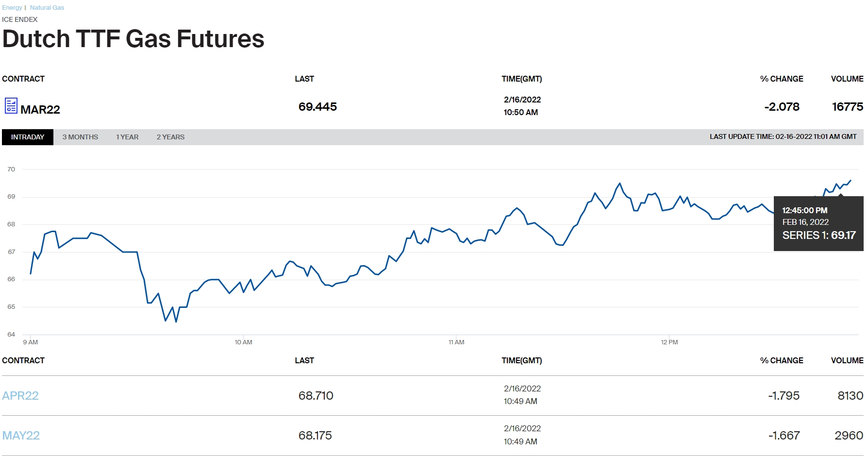Follow the Energy breadcrumb link
868x456 pixels.
[x=12, y=8]
